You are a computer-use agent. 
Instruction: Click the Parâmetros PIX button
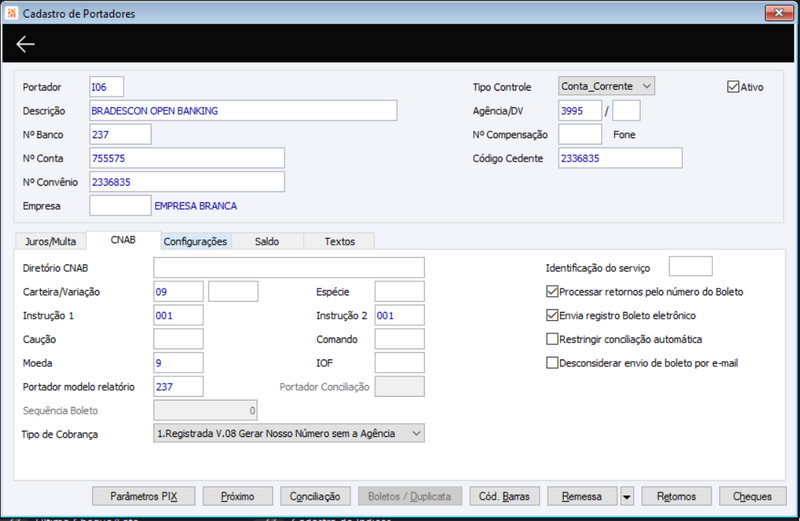(x=143, y=496)
